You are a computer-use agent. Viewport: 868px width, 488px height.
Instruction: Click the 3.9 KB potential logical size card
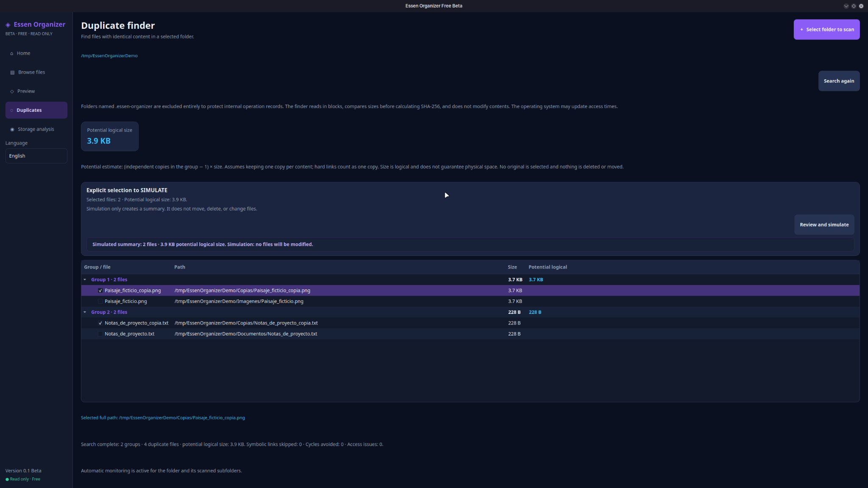pyautogui.click(x=110, y=136)
